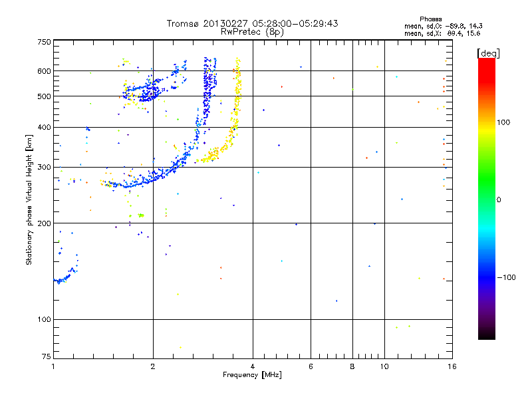The image size is (532, 399).
Task: Click the 'Phases' header text
Action: (x=430, y=19)
